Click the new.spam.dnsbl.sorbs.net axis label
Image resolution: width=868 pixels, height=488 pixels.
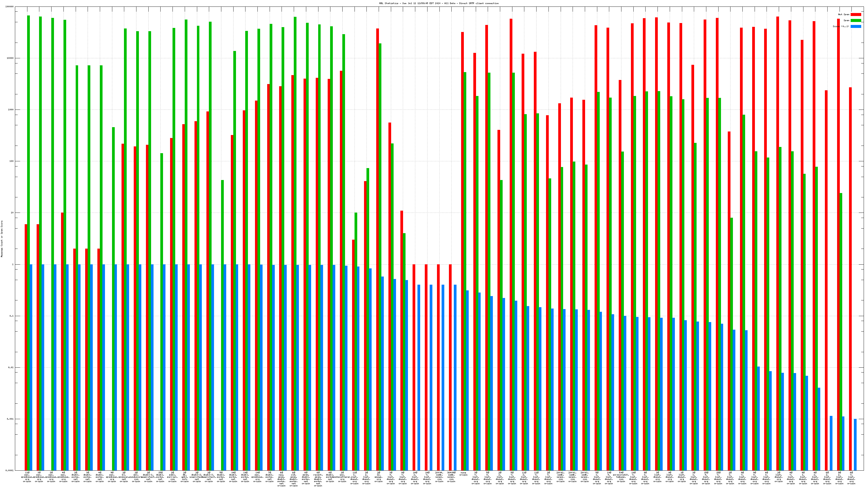tap(282, 479)
